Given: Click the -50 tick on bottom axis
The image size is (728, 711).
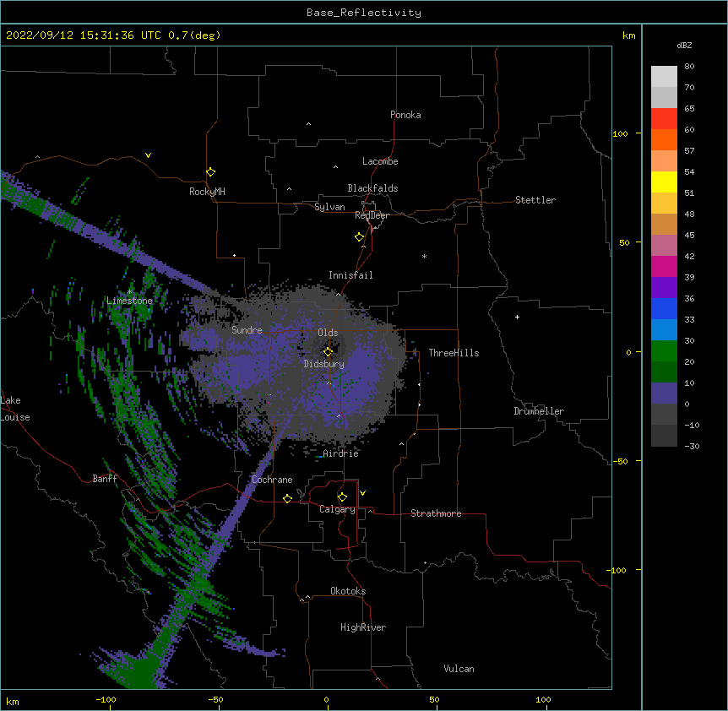Looking at the screenshot, I should pos(215,699).
